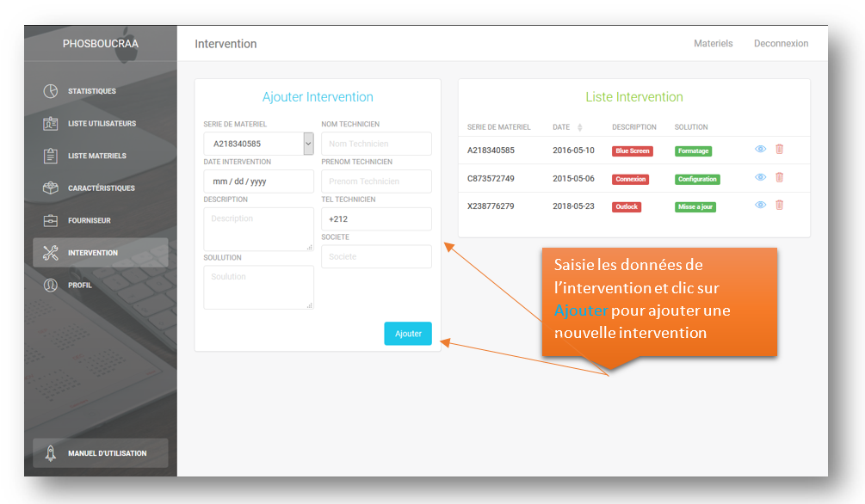Click the Nom Technicien input field
This screenshot has height=504, width=865.
[x=377, y=144]
